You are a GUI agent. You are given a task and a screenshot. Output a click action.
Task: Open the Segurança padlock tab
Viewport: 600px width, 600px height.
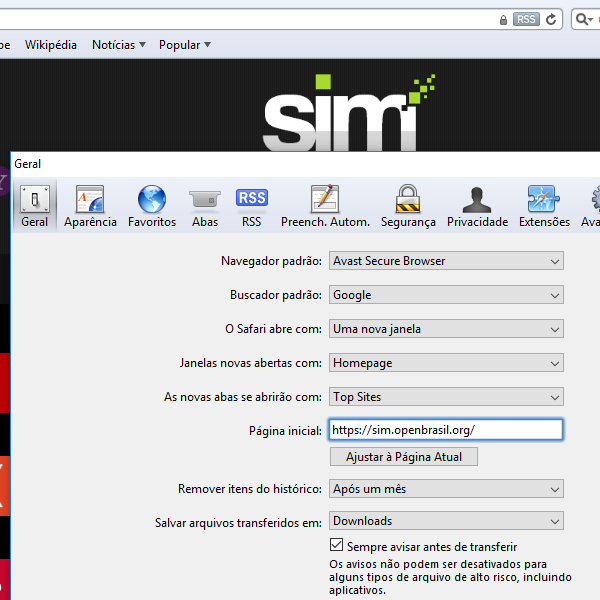click(x=408, y=205)
